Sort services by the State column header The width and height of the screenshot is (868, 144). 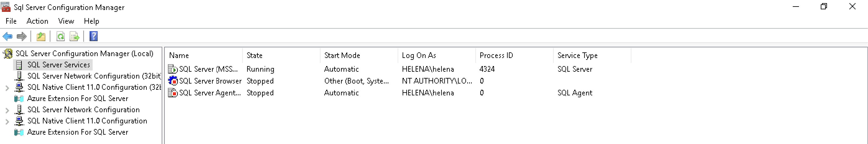[x=254, y=55]
